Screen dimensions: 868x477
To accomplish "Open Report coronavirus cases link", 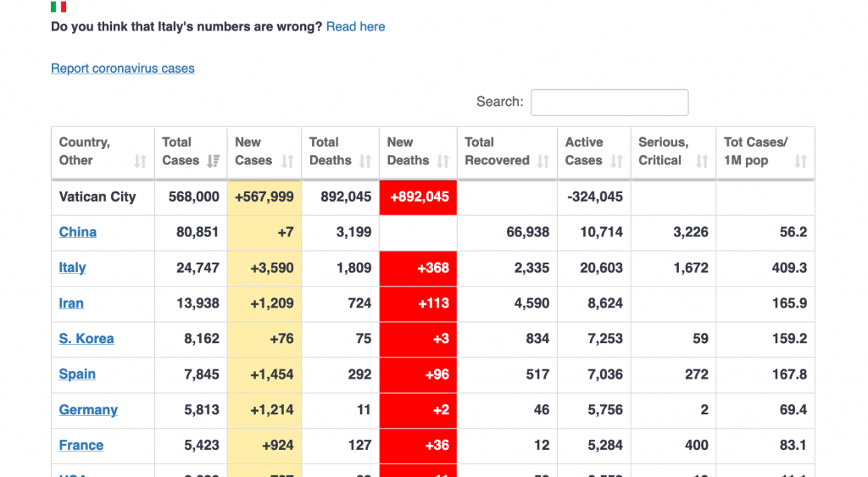I will click(123, 69).
